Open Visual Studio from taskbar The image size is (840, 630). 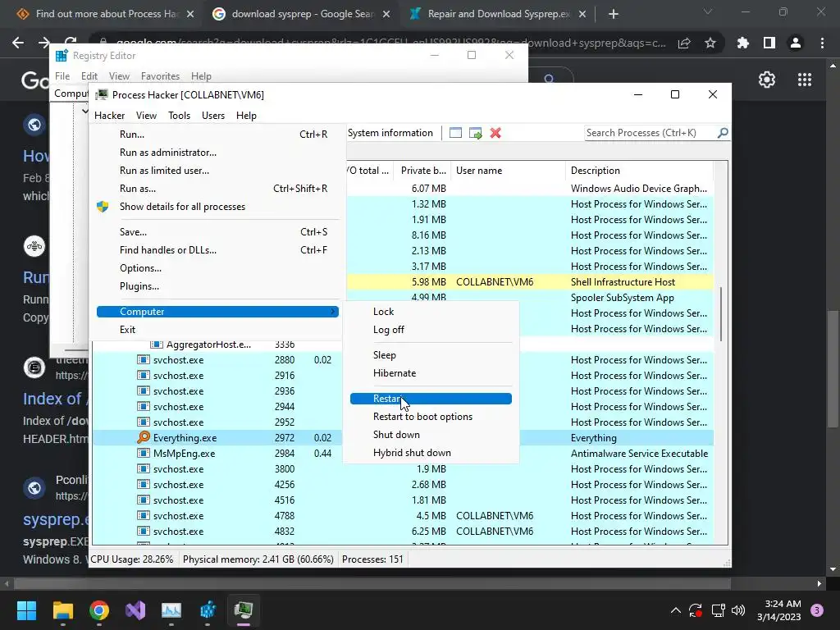(135, 610)
